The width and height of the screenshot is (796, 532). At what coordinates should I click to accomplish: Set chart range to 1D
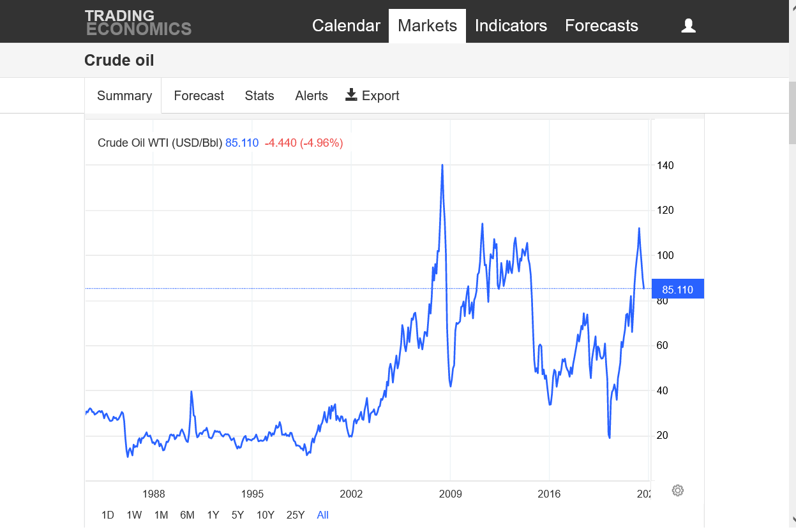tap(108, 515)
